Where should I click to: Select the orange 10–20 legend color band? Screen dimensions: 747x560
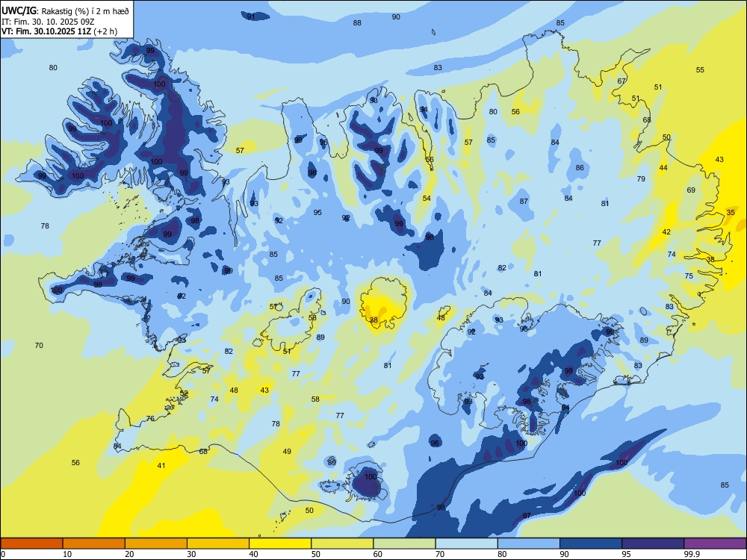tap(94, 544)
